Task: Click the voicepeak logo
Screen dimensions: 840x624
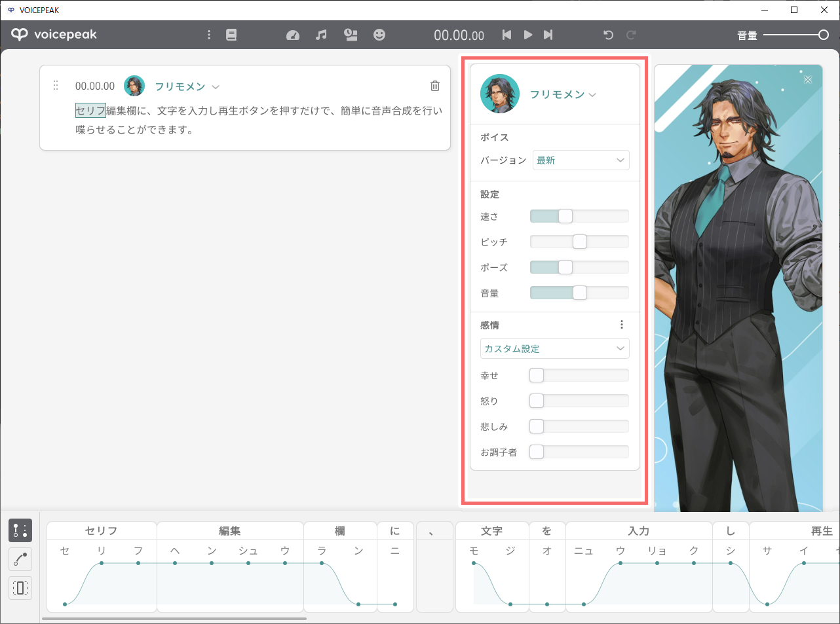Action: point(54,35)
